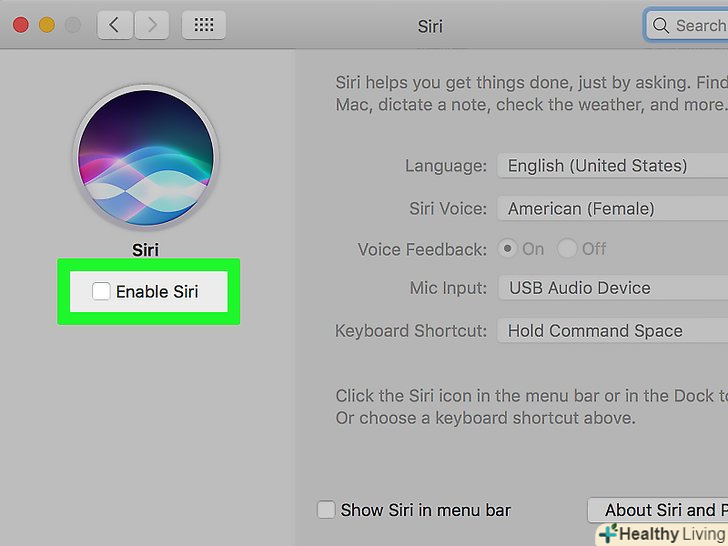Toggle Show Siri in menu bar
The width and height of the screenshot is (728, 546).
pos(326,510)
